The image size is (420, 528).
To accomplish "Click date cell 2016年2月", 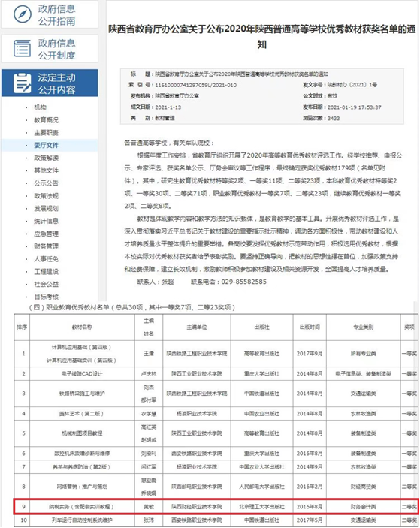I will (310, 487).
